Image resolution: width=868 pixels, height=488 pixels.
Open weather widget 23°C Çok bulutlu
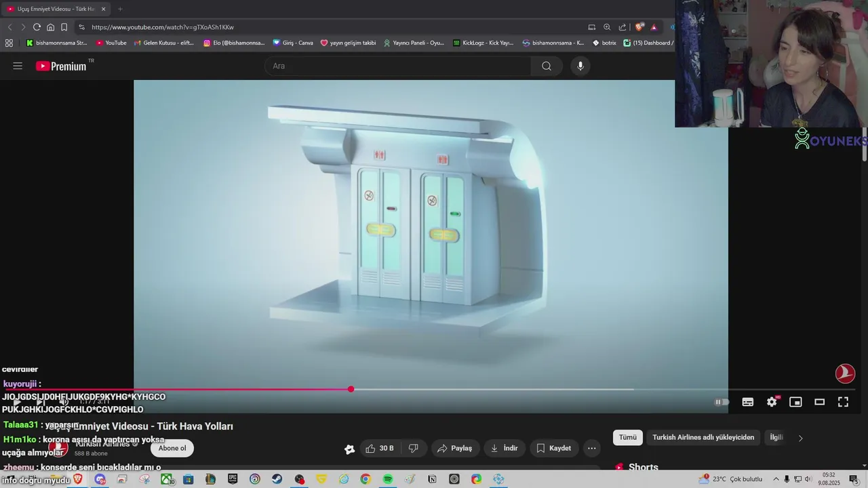(x=731, y=479)
